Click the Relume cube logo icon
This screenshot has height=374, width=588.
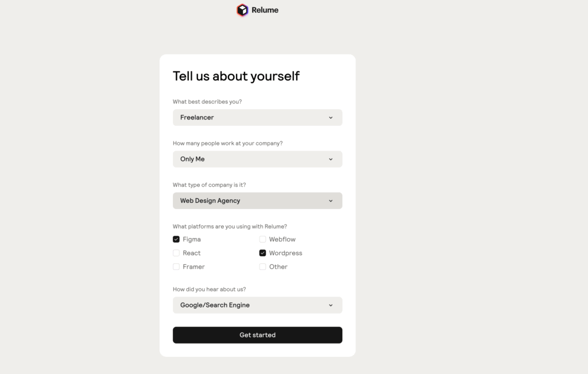(242, 10)
